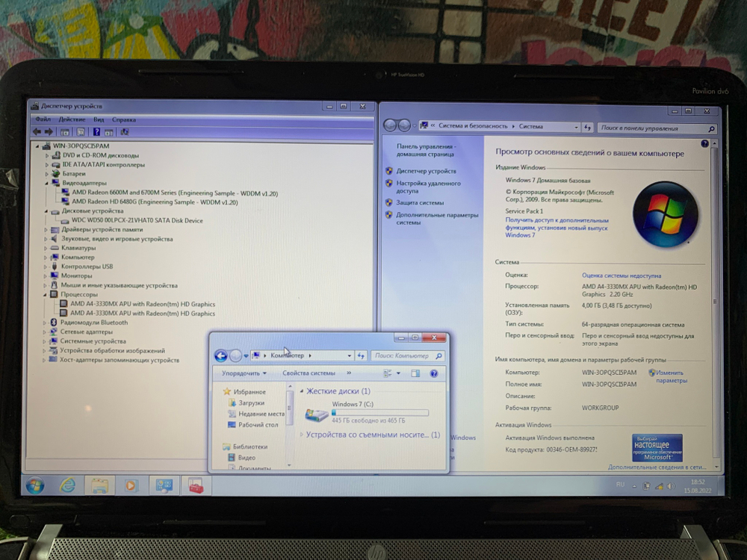The width and height of the screenshot is (747, 560).
Task: Toggle preview pane in Компьютер explorer window
Action: pyautogui.click(x=415, y=373)
